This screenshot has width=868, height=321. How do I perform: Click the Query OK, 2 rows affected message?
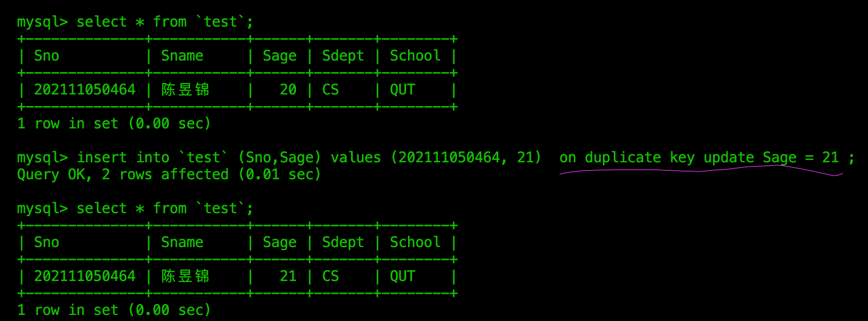[x=169, y=174]
